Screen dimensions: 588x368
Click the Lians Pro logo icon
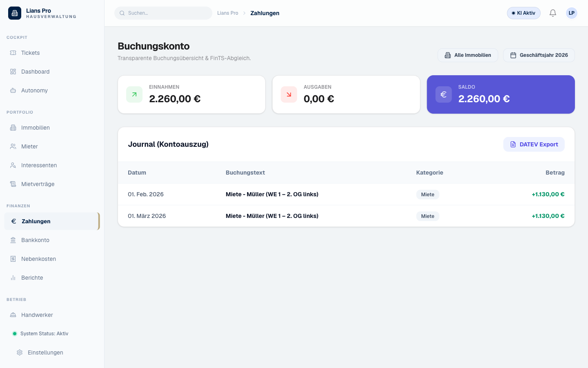tap(15, 13)
